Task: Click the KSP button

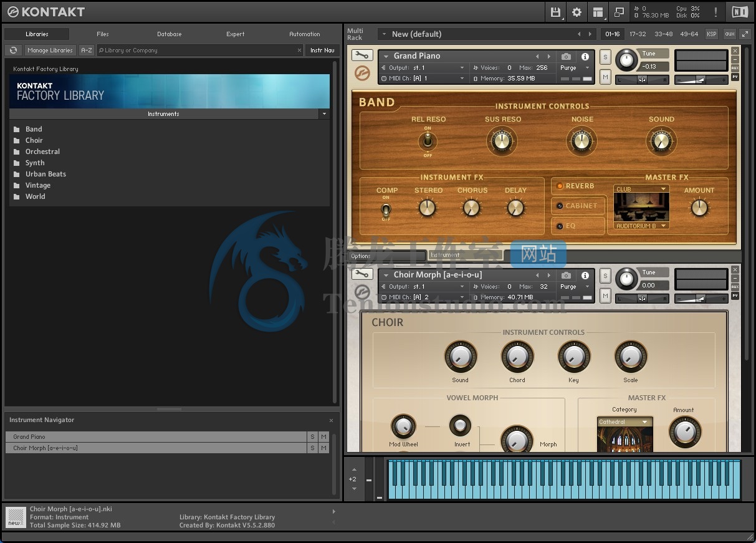Action: click(711, 34)
